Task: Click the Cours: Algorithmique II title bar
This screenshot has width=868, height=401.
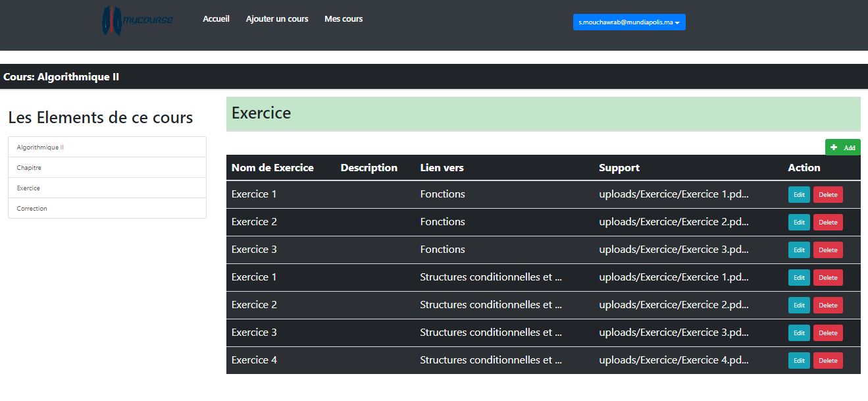Action: 434,76
